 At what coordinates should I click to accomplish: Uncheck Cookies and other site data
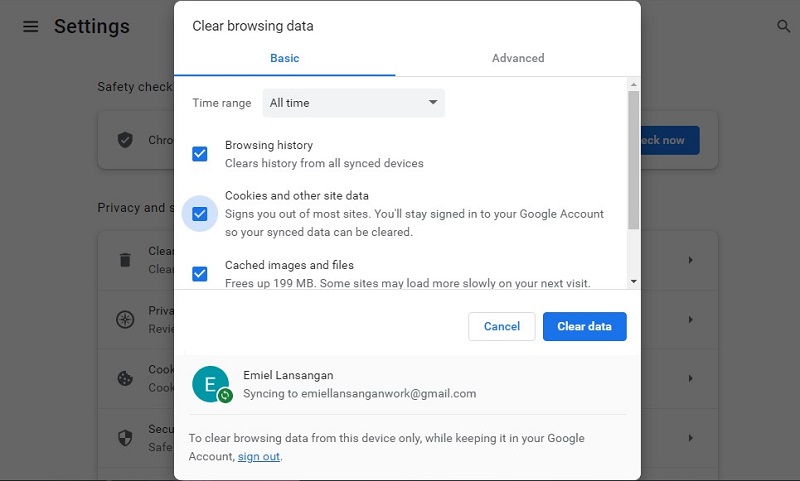[x=199, y=214]
